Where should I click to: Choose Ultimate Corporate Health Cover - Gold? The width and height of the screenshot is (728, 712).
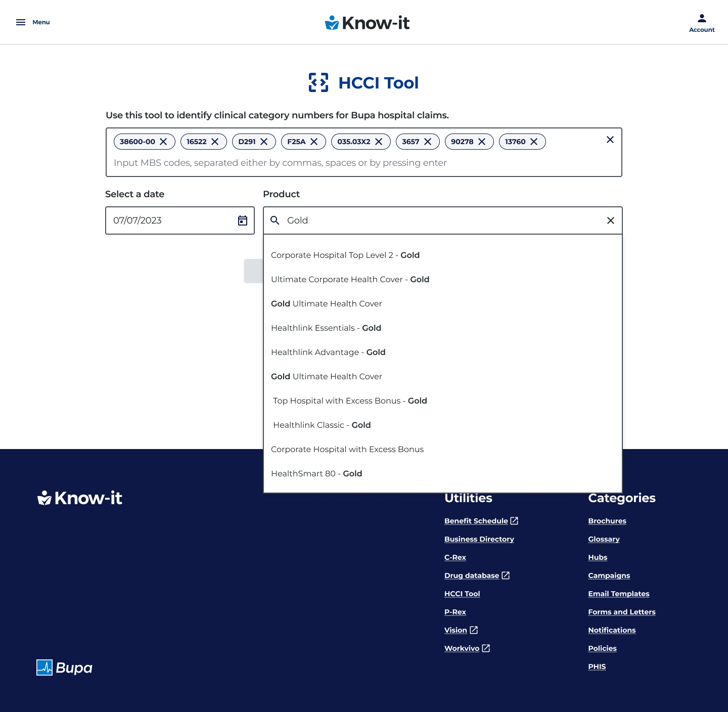(350, 280)
